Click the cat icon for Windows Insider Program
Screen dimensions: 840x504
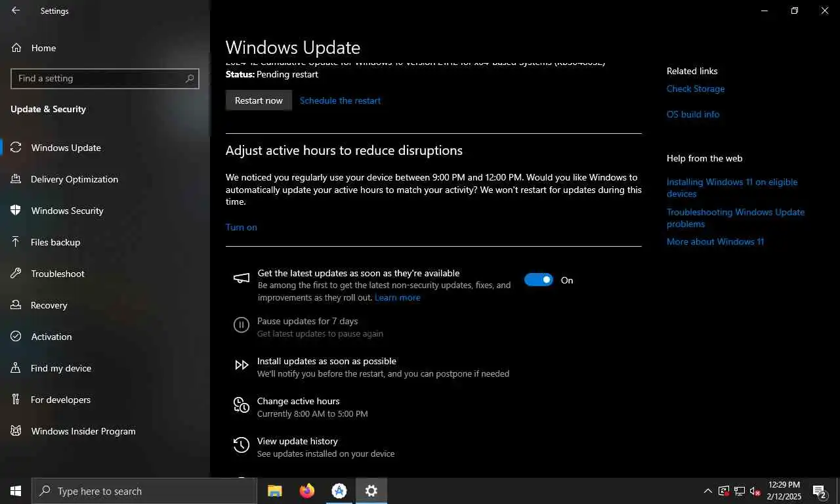(x=16, y=431)
